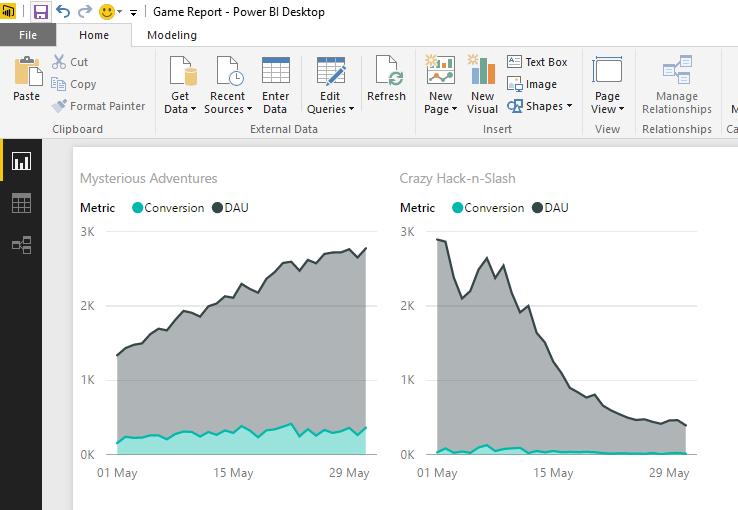The image size is (738, 510).
Task: Click Conversion swatch in Crazy Hack-n-Slash legend
Action: (x=457, y=208)
